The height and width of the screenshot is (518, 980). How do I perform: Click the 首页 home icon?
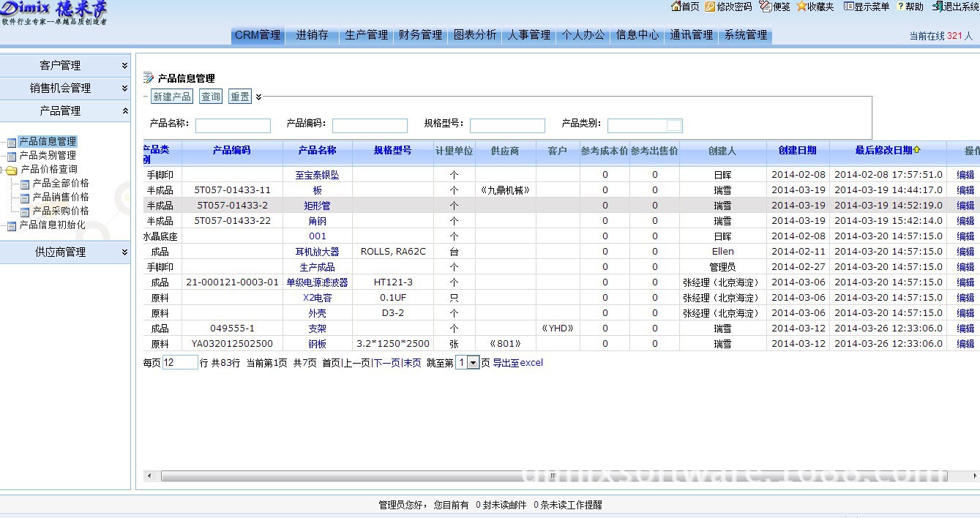[x=676, y=7]
